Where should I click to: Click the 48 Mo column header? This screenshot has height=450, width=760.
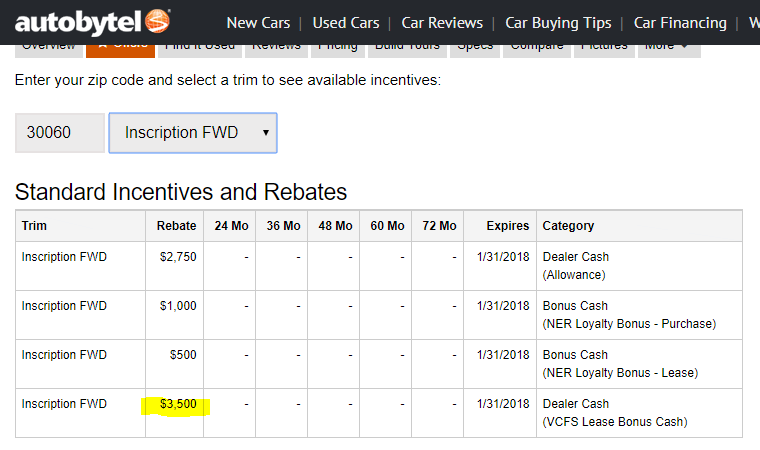tap(335, 226)
